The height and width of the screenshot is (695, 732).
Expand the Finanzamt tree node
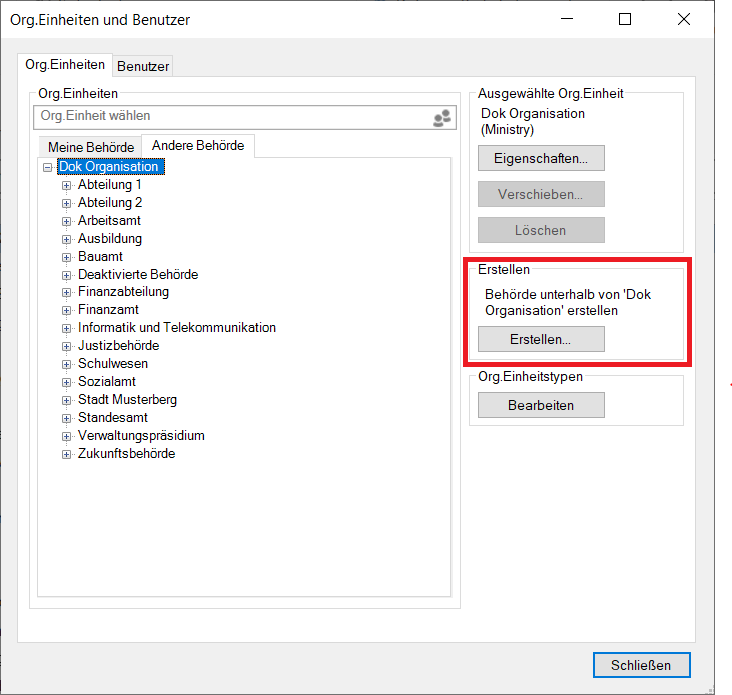[67, 310]
